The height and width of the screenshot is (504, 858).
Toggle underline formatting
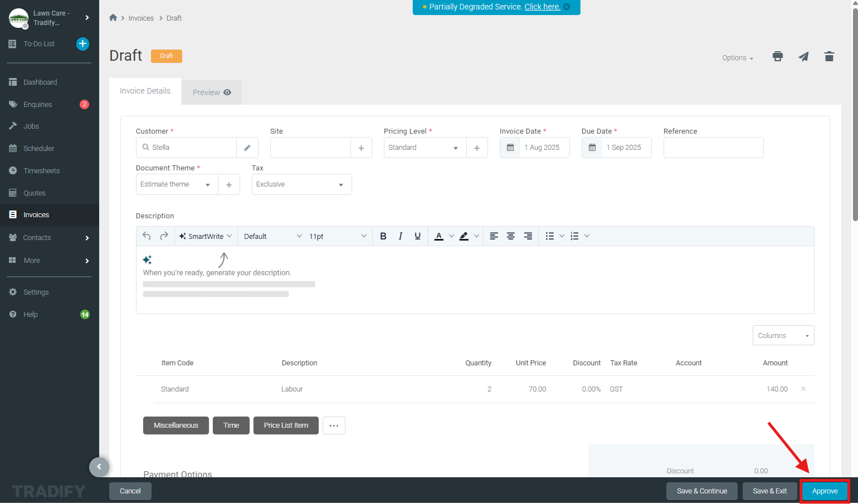[417, 236]
